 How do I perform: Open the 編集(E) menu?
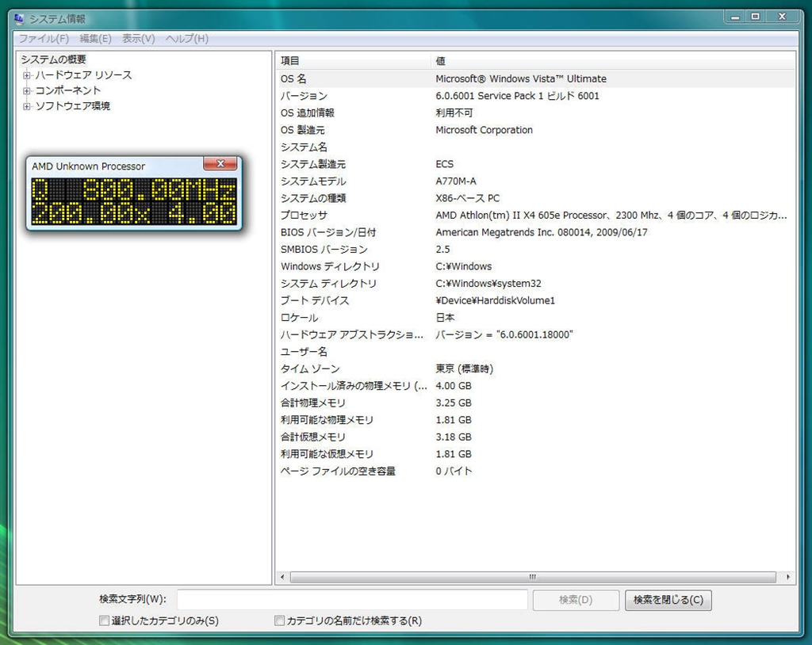pos(95,39)
